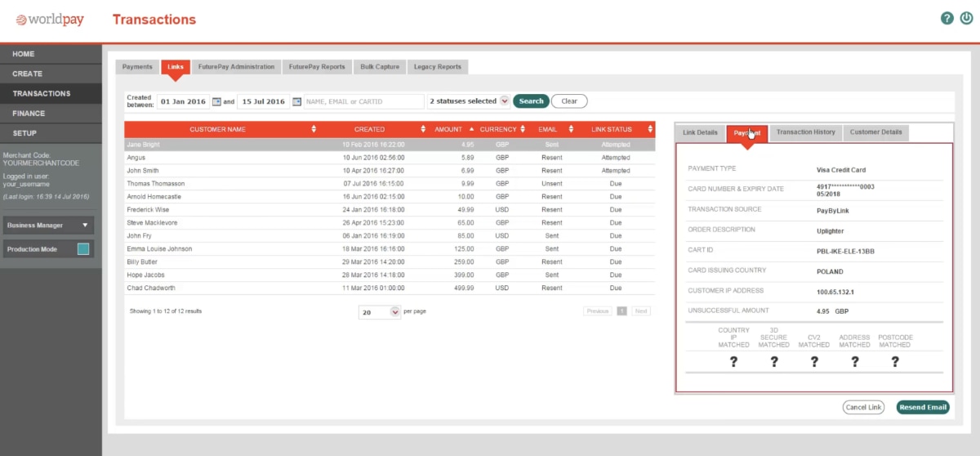
Task: Click the customer IP 100.65.132.1
Action: [x=835, y=292]
